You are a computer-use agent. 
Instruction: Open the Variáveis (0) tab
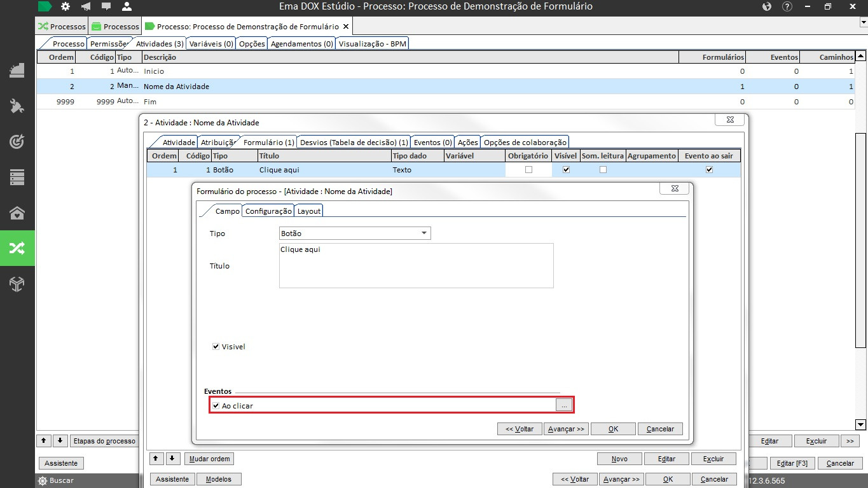(x=211, y=44)
